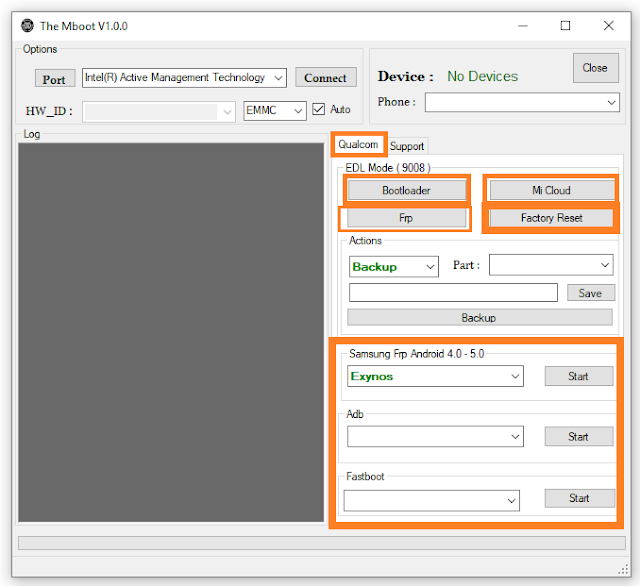640x586 pixels.
Task: Click the wide Backup button
Action: [x=480, y=317]
